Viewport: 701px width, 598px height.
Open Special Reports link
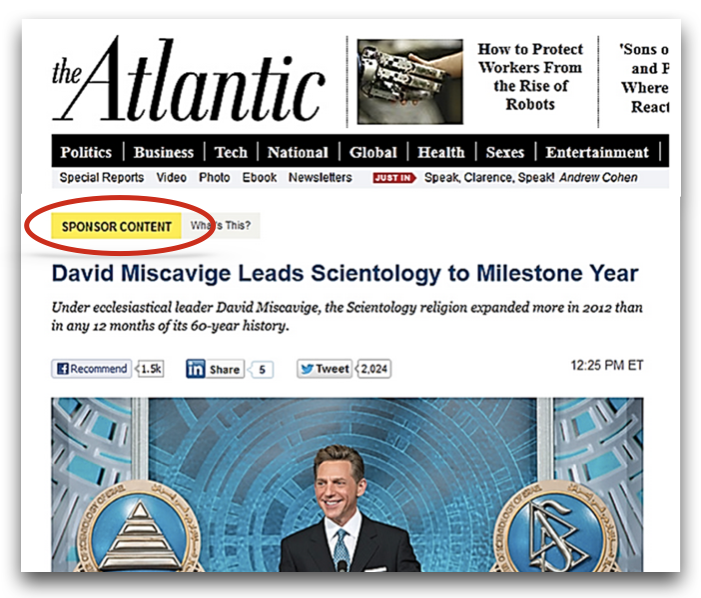coord(102,177)
